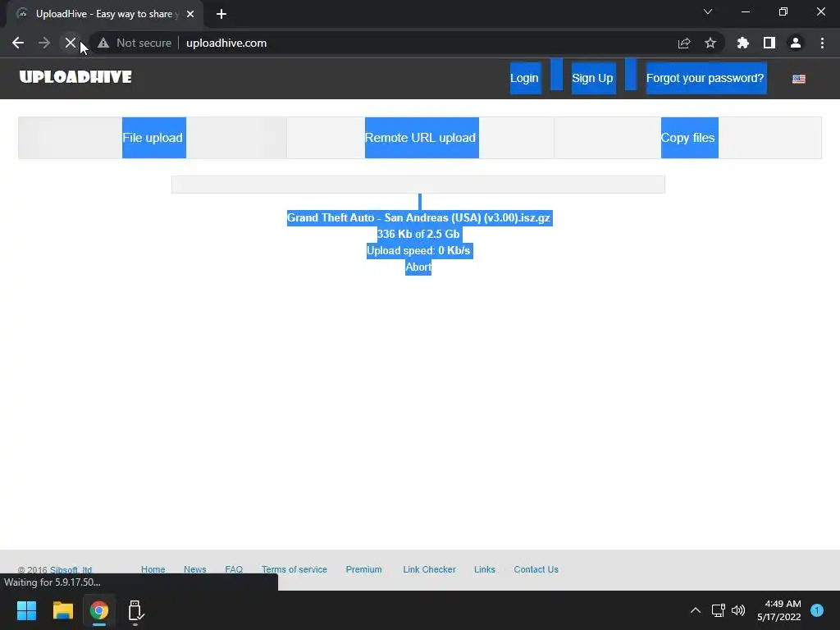Bookmark this page with the star icon
This screenshot has height=630, width=840.
[x=710, y=43]
